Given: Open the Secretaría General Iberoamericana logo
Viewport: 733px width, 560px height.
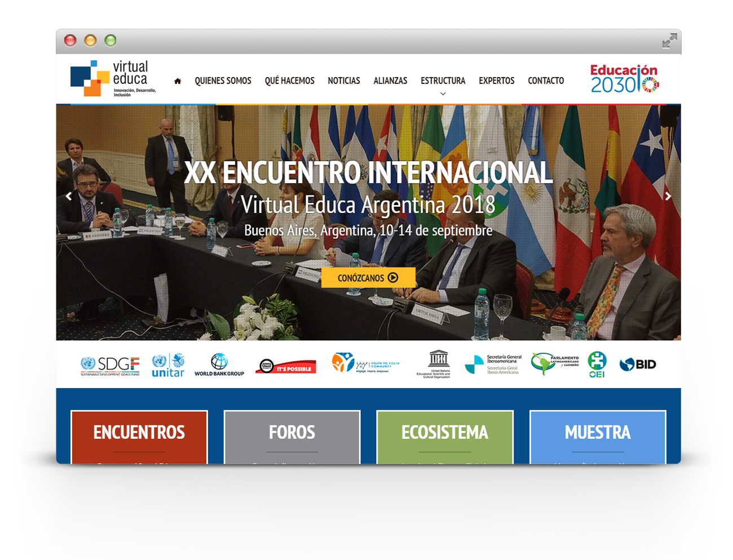Looking at the screenshot, I should [495, 364].
